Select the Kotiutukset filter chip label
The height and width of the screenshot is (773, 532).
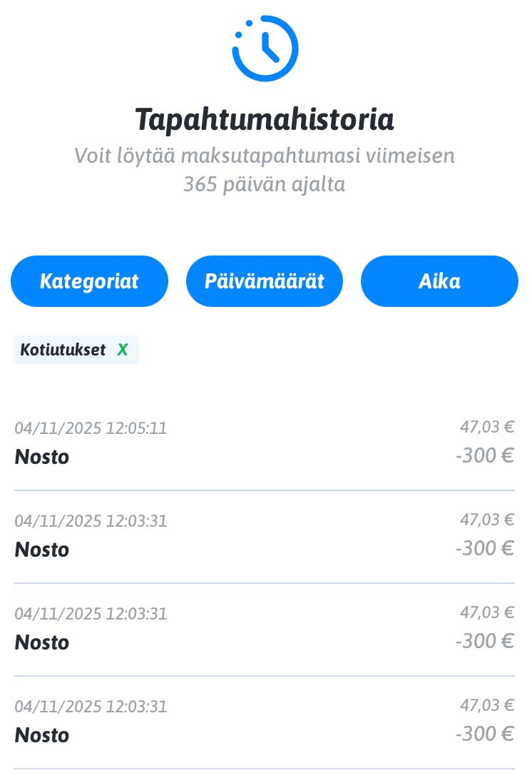63,350
